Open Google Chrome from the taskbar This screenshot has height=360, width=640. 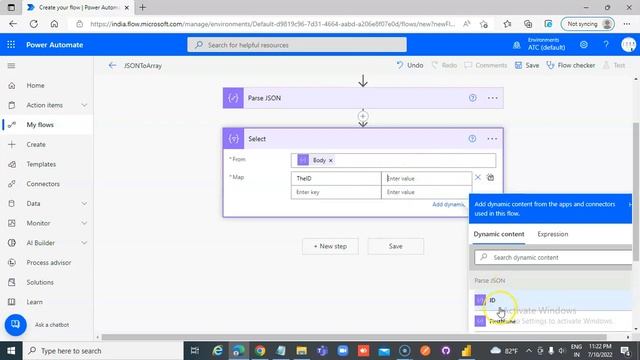[260, 351]
